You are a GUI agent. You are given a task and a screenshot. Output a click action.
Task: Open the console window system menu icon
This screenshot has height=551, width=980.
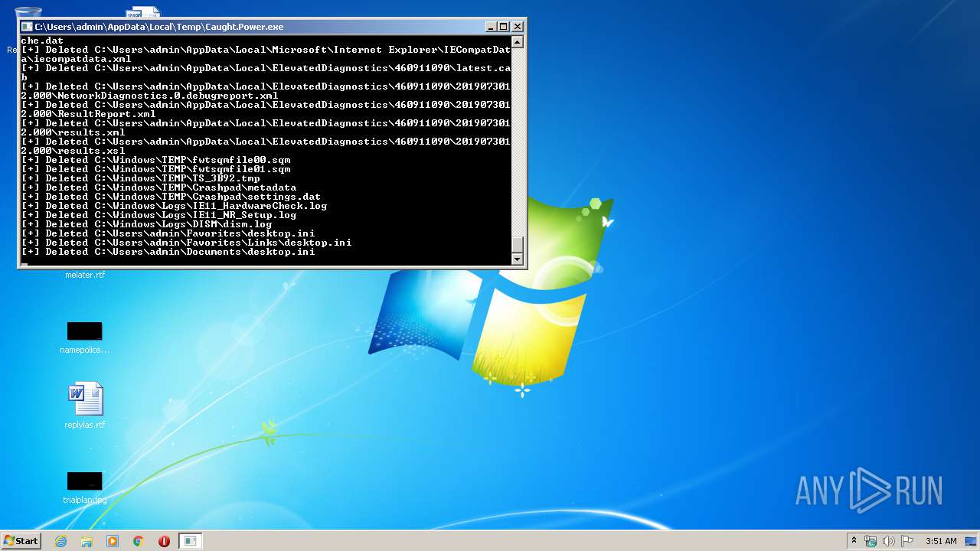click(27, 27)
